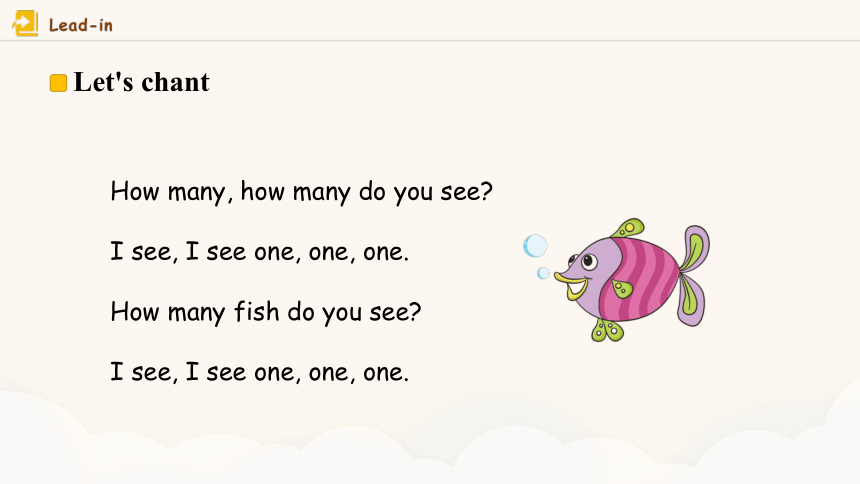Screen dimensions: 860x484
Task: Click the yellow square bullet beside Let's chant
Action: pos(58,83)
